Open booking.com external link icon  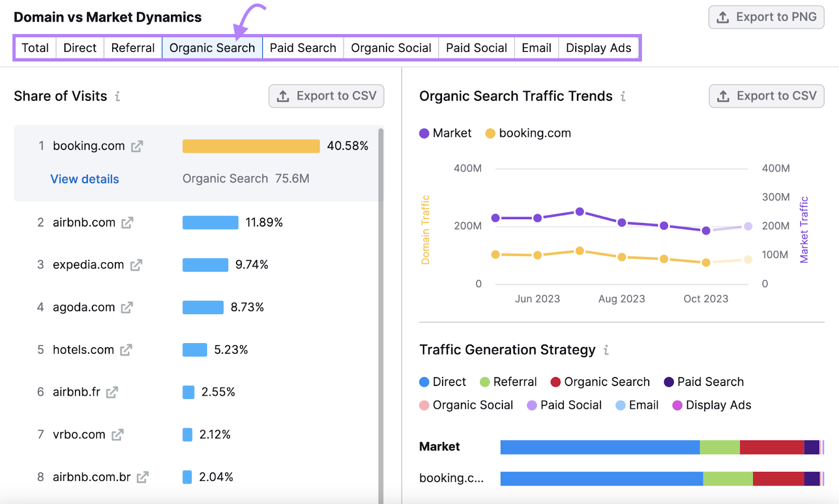pyautogui.click(x=137, y=146)
